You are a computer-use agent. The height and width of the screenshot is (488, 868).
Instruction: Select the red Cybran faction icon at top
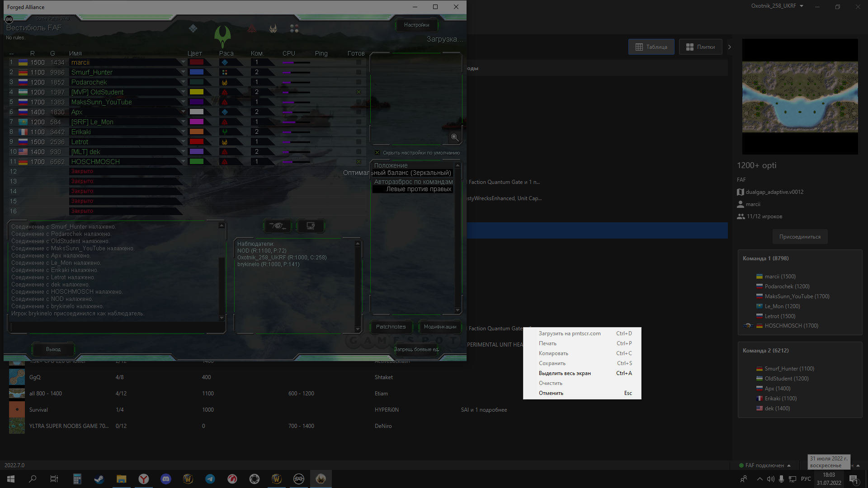click(252, 28)
